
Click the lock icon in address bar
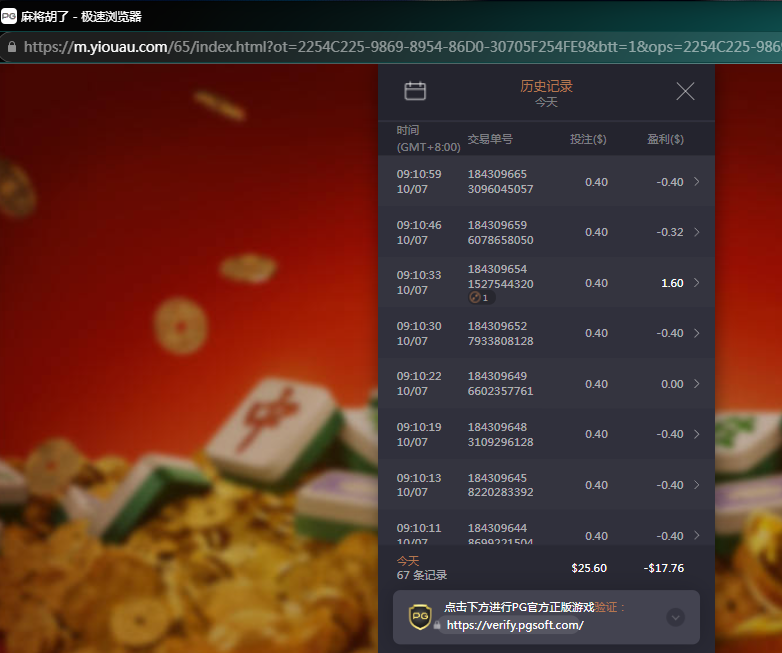click(x=12, y=47)
